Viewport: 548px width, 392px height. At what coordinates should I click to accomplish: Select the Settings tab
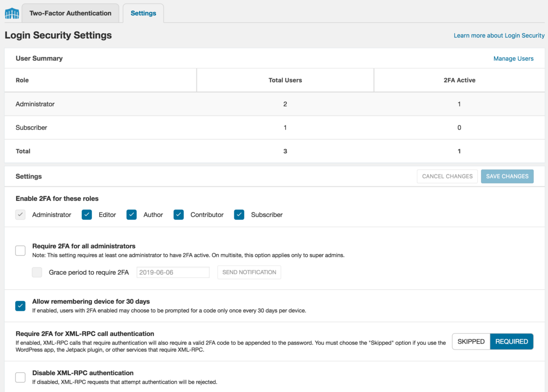[x=143, y=13]
